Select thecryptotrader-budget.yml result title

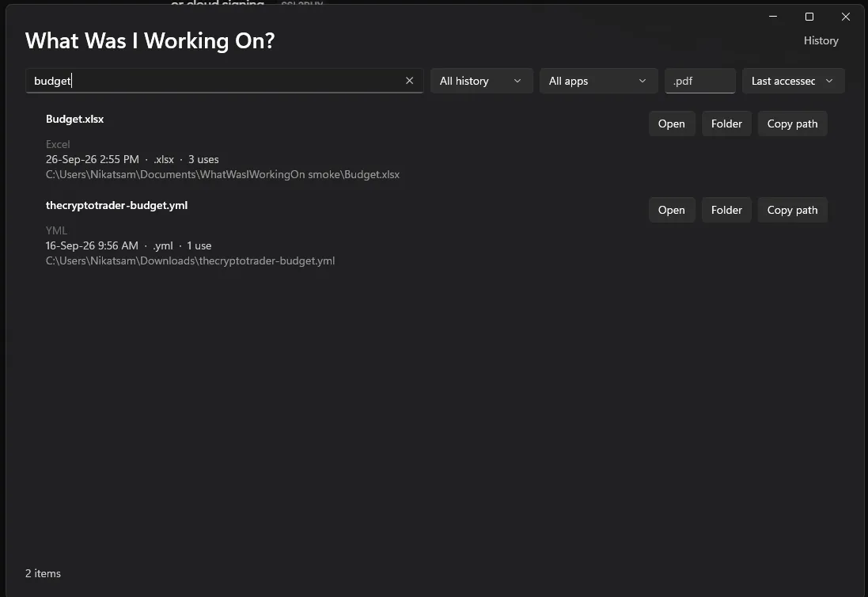coord(117,205)
